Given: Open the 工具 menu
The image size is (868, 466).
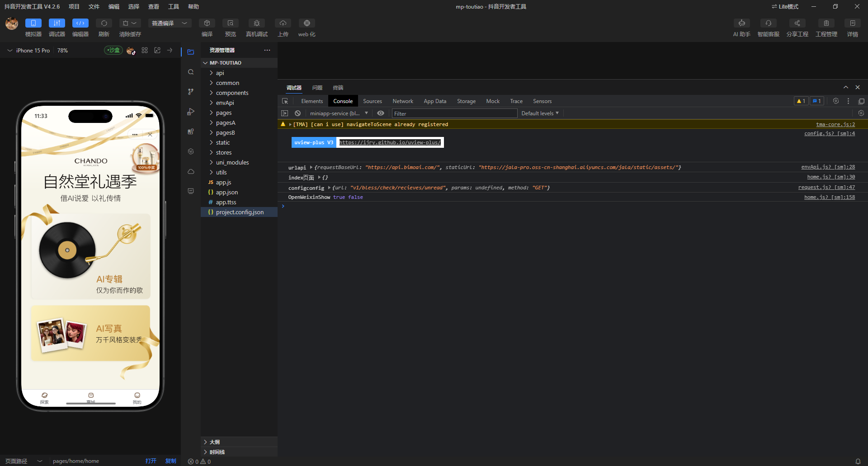Looking at the screenshot, I should click(x=173, y=7).
